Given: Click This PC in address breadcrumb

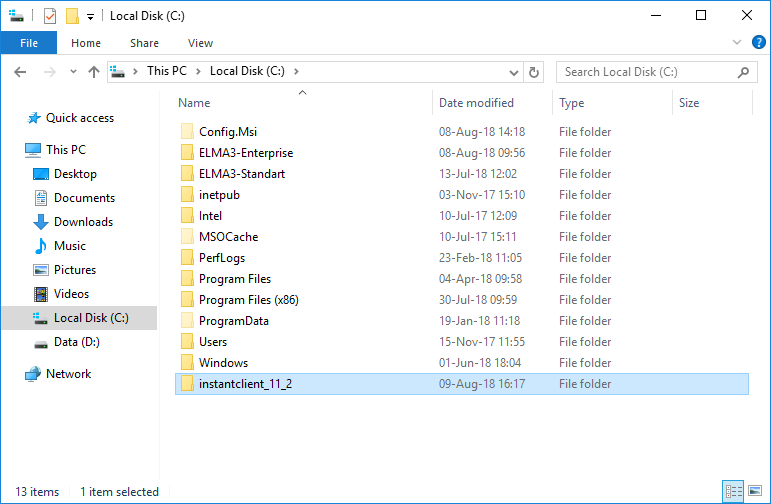Looking at the screenshot, I should (x=165, y=71).
